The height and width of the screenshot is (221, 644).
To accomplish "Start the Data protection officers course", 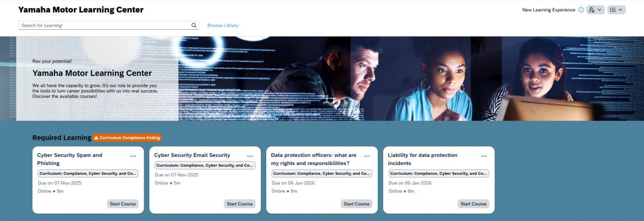I will (x=356, y=204).
